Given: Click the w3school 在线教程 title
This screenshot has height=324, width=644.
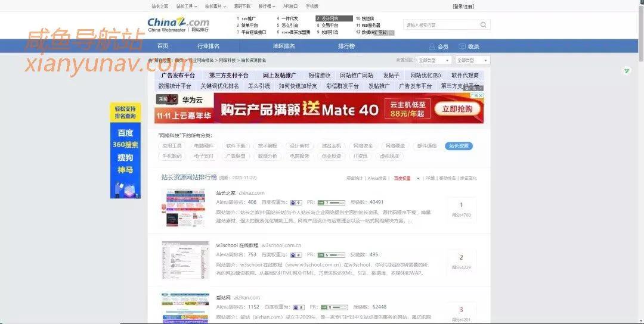Looking at the screenshot, I should 237,245.
